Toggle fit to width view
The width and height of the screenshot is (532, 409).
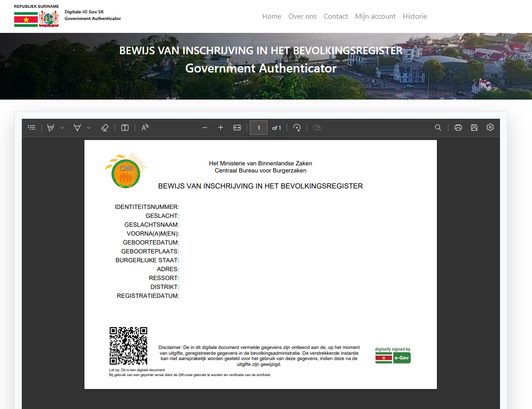tap(237, 128)
